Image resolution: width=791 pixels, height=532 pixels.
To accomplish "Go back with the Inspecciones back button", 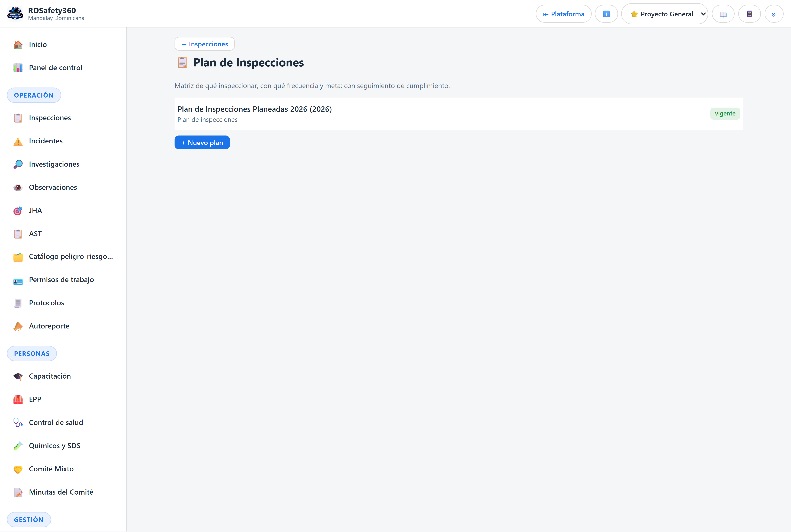I will tap(205, 44).
